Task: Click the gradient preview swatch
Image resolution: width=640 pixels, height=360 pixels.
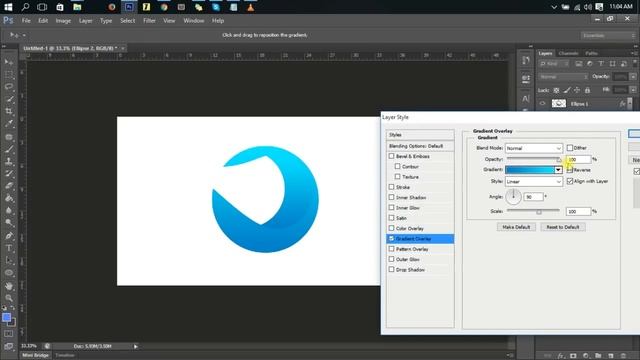Action: pos(530,170)
